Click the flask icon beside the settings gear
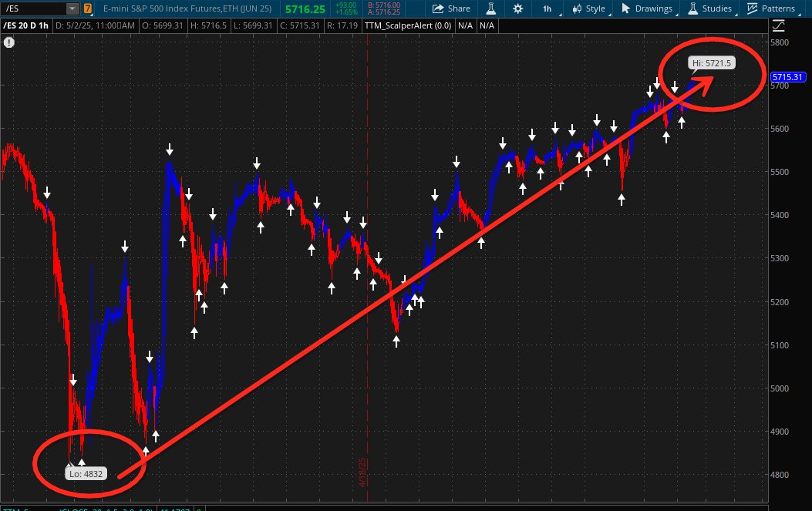Image resolution: width=812 pixels, height=511 pixels. click(490, 9)
